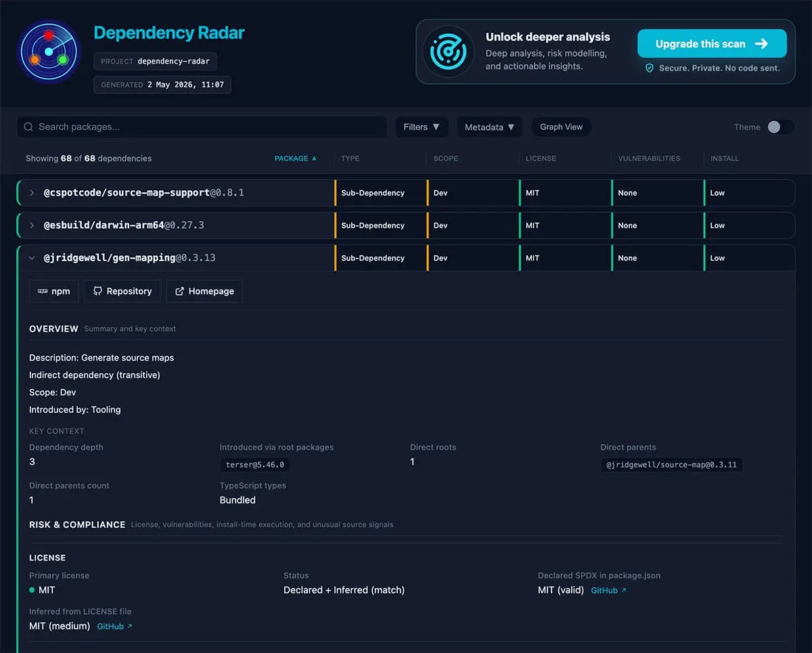Viewport: 812px width, 653px height.
Task: Click the KEY CONTEXT label
Action: point(57,431)
